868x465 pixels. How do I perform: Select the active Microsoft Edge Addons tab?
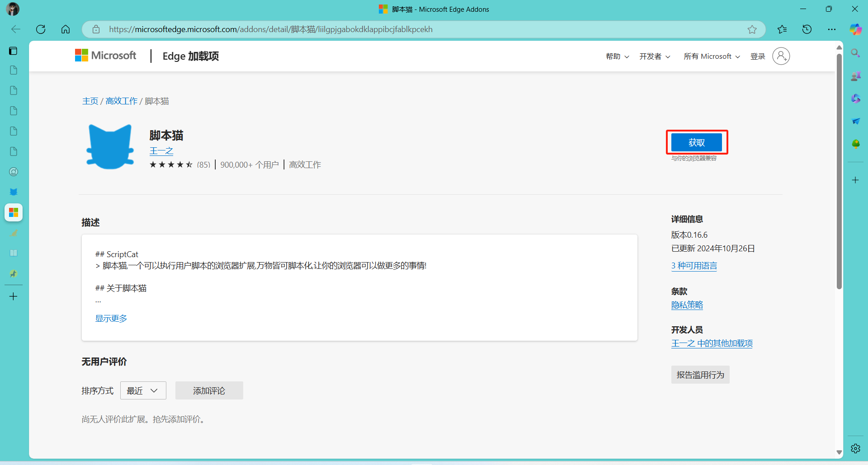coord(14,212)
